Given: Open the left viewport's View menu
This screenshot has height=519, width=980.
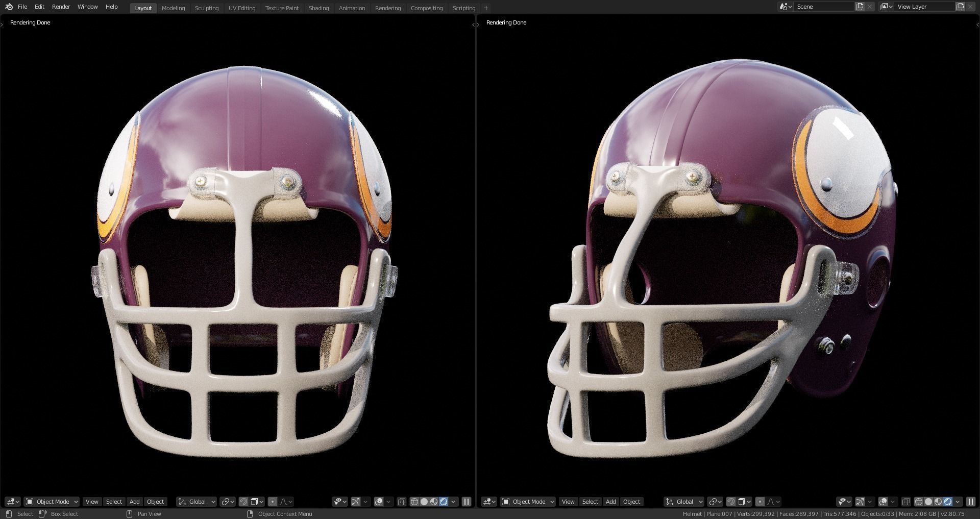Looking at the screenshot, I should tap(92, 502).
